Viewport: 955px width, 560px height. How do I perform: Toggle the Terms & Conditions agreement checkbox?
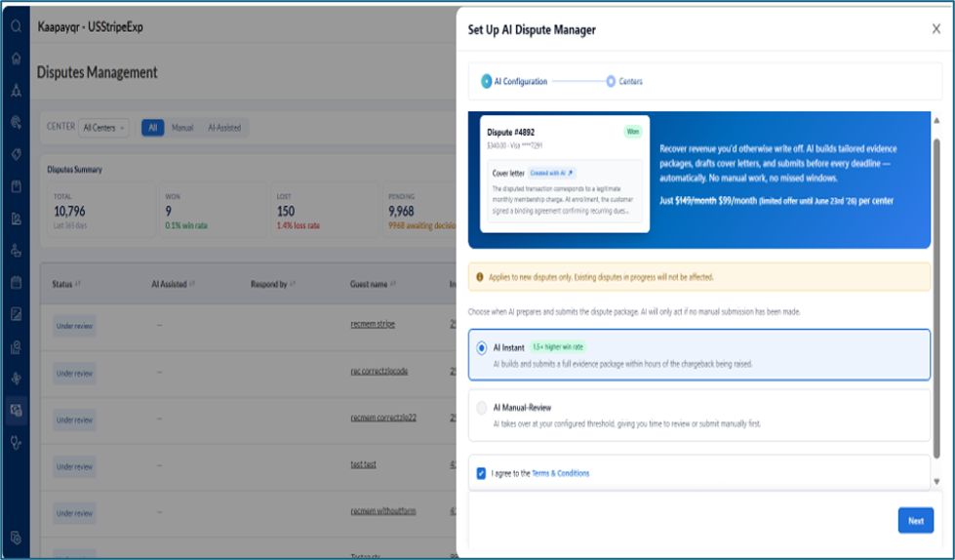click(x=481, y=473)
